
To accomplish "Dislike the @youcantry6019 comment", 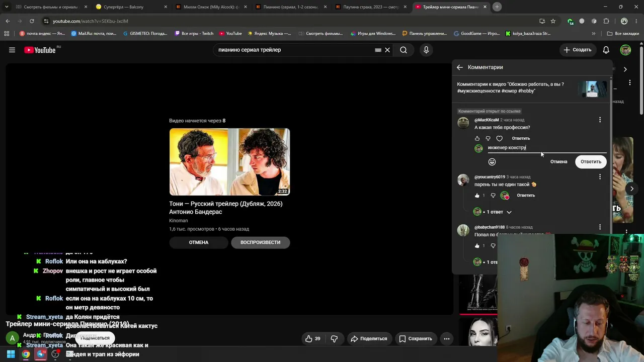I will point(493,196).
